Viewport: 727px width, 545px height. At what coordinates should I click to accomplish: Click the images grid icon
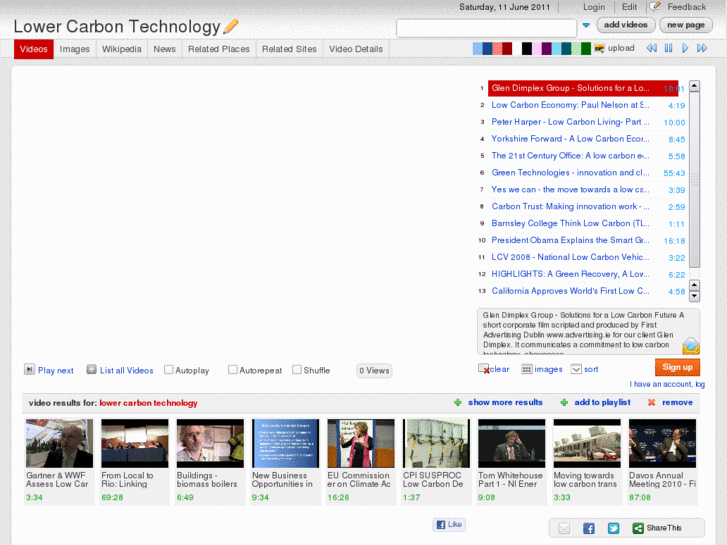pos(527,369)
